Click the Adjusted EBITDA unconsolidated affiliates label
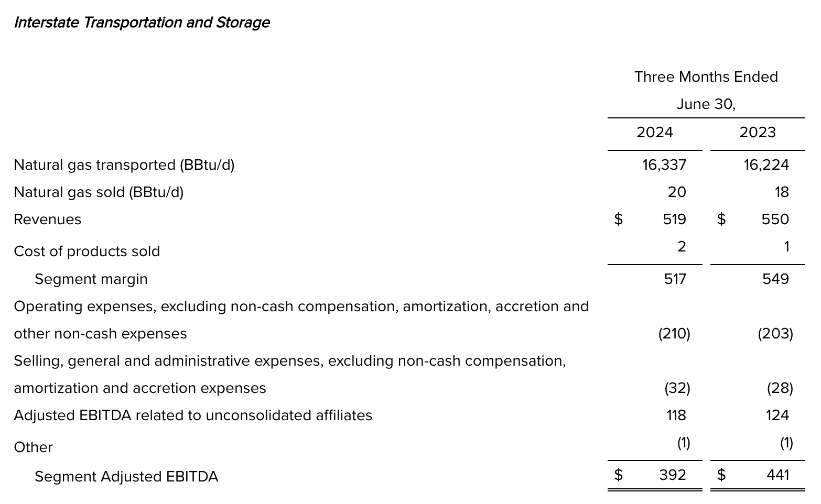 (x=192, y=415)
